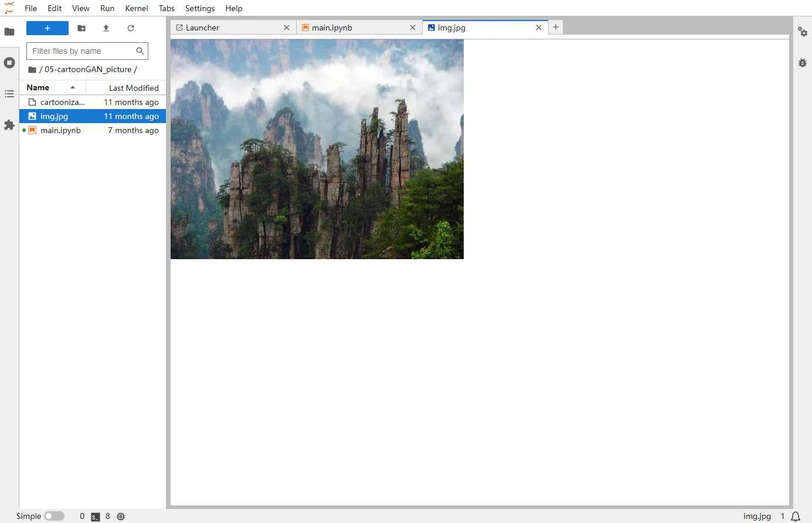
Task: Click the image icon beside img.jpg file
Action: (x=32, y=116)
